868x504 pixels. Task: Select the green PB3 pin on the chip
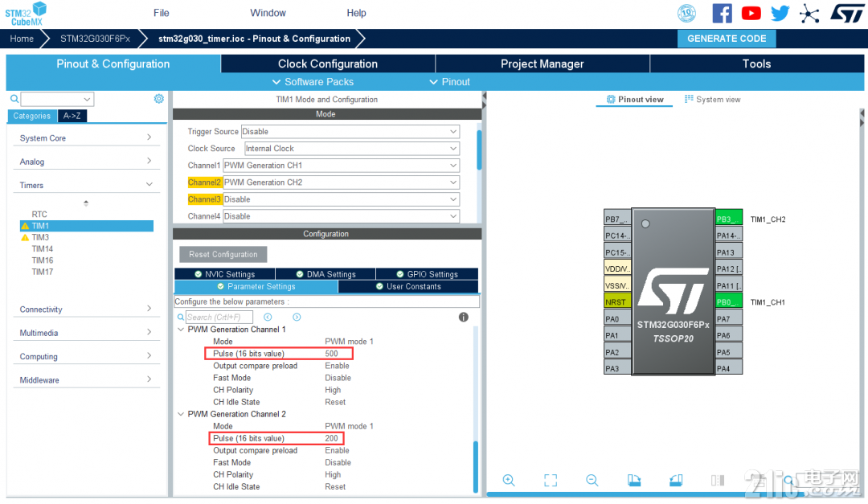(728, 218)
